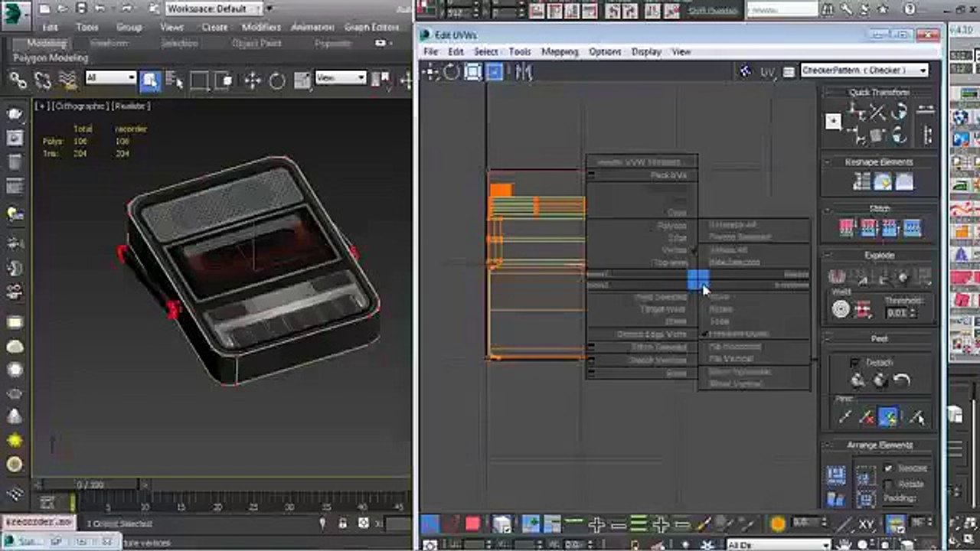Open the Options menu in Edit UVWs
980x551 pixels.
[x=605, y=52]
